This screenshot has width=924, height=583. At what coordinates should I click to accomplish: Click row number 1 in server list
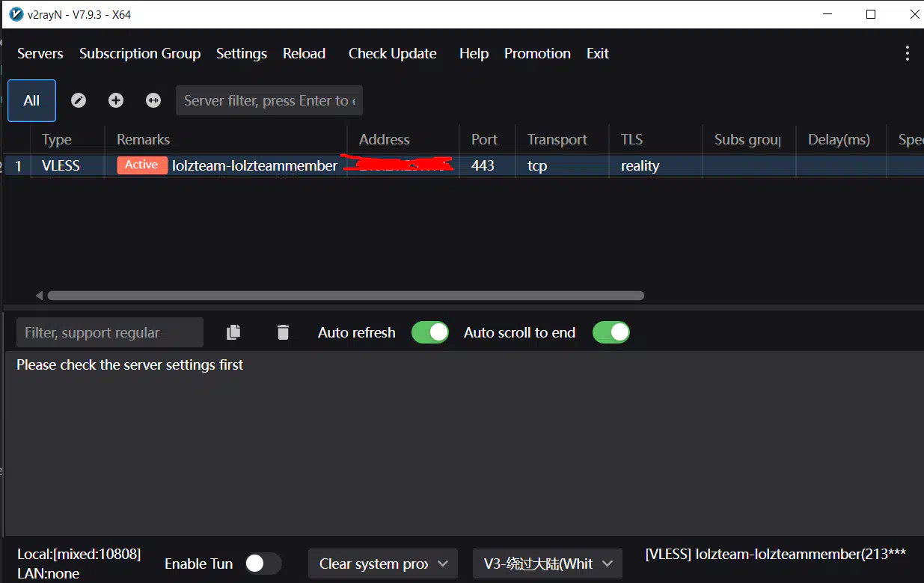pos(19,166)
